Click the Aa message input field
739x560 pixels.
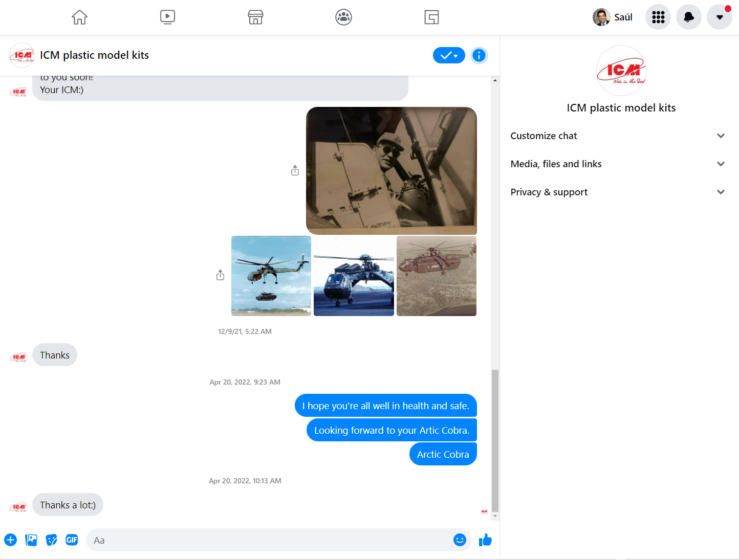269,540
